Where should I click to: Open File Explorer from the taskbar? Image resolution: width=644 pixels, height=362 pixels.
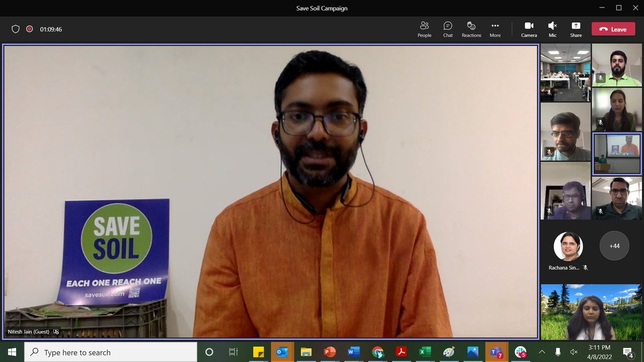[306, 352]
